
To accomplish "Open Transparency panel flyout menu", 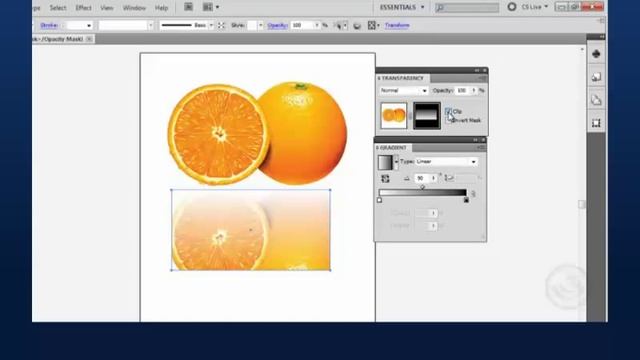I will click(x=482, y=78).
